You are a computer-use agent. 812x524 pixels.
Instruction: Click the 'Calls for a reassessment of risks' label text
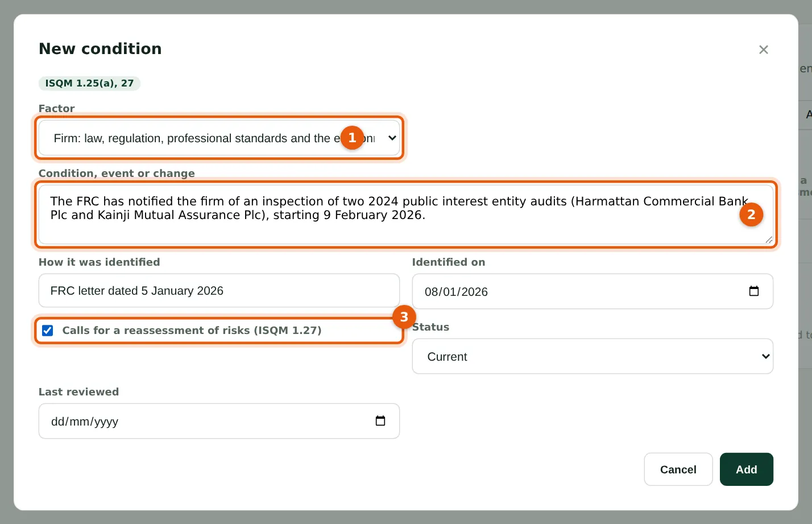click(192, 331)
